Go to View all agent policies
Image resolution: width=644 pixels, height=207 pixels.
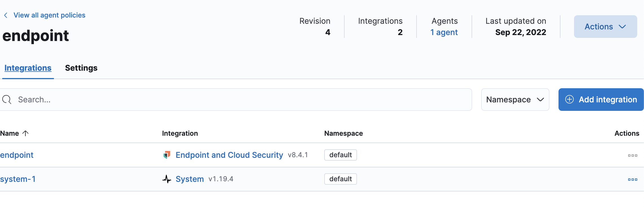click(49, 15)
